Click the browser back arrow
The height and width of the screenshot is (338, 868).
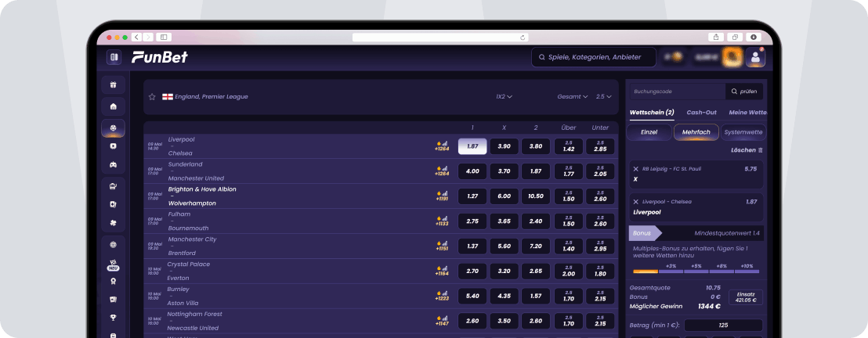pos(137,37)
